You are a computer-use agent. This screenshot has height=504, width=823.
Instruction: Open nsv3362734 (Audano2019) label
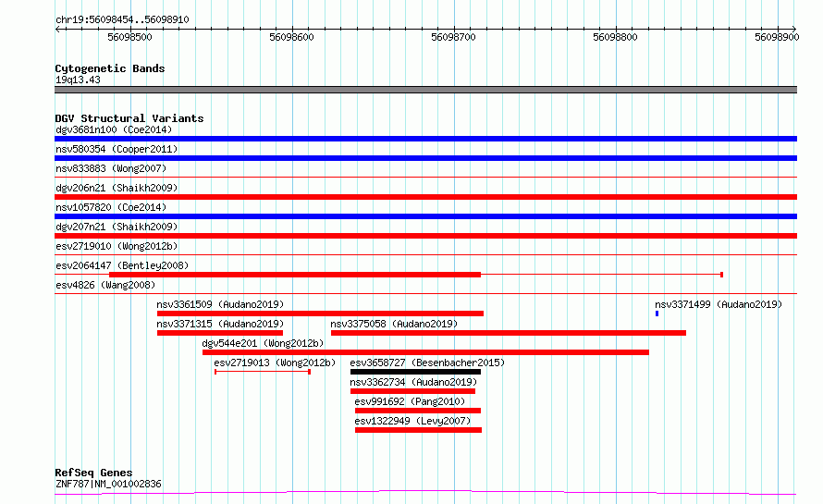[413, 382]
